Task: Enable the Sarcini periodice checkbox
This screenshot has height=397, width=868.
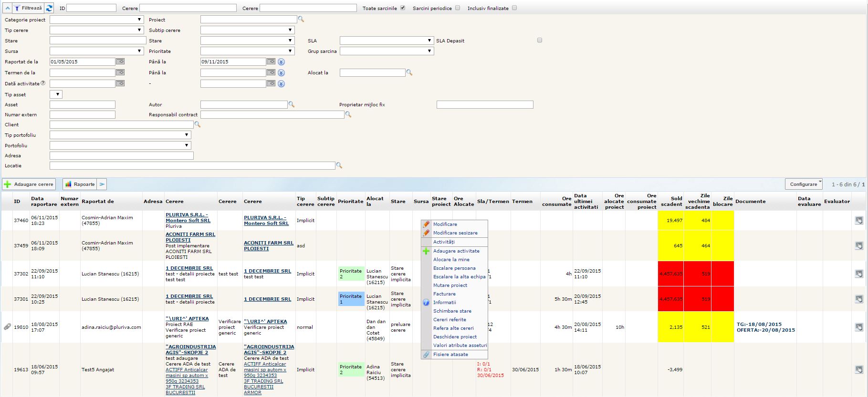Action: click(458, 8)
